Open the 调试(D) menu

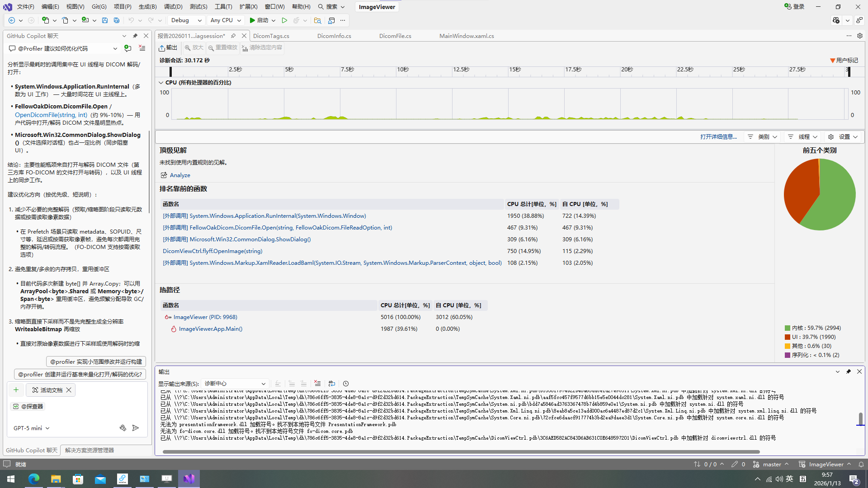173,7
